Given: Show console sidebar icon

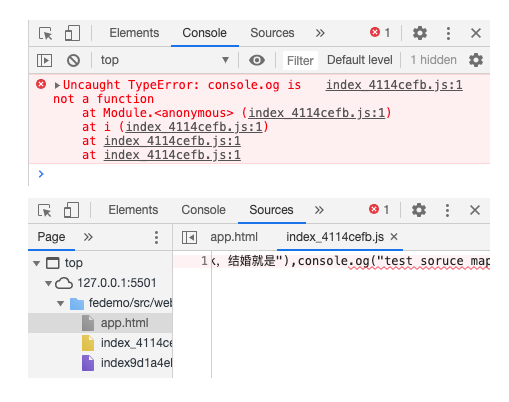Looking at the screenshot, I should pyautogui.click(x=44, y=61).
